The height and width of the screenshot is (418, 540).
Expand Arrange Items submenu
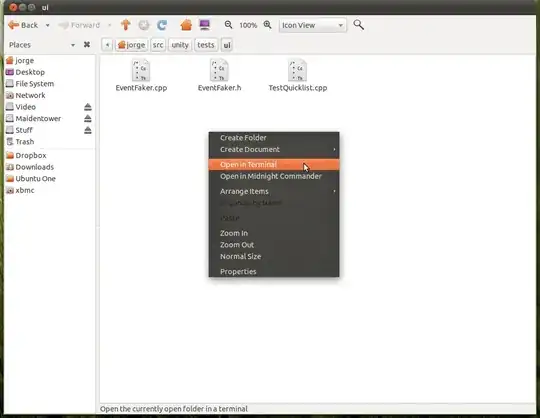point(274,191)
